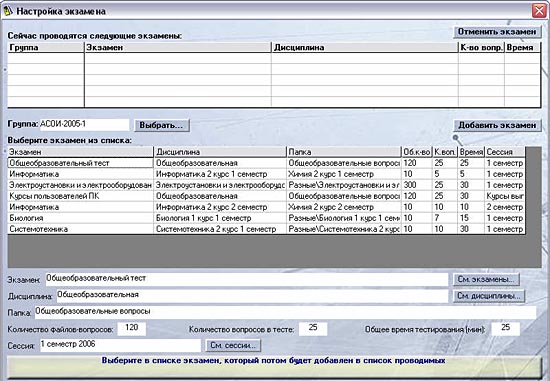Click the 7 cell in К.воп. column
Viewport: 550px width, 381px height.
coord(445,218)
